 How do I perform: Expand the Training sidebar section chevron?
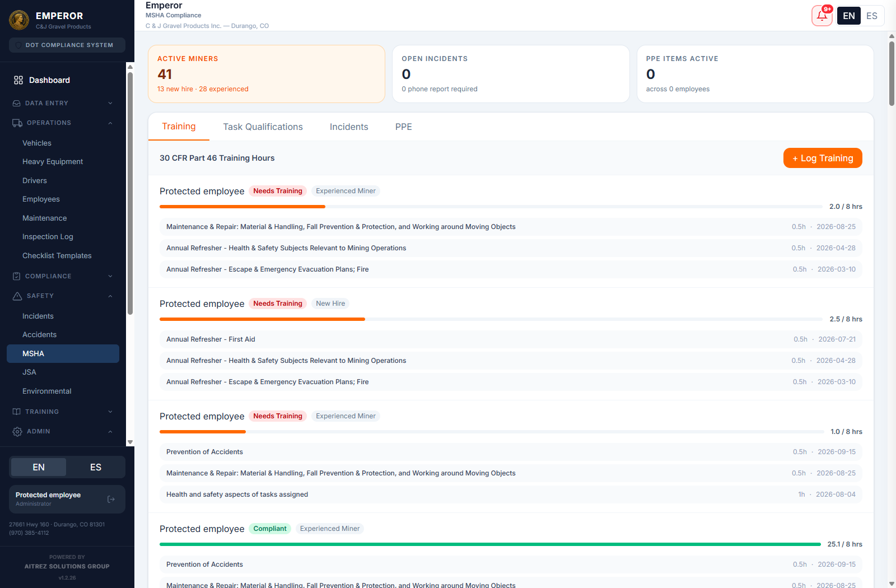110,412
